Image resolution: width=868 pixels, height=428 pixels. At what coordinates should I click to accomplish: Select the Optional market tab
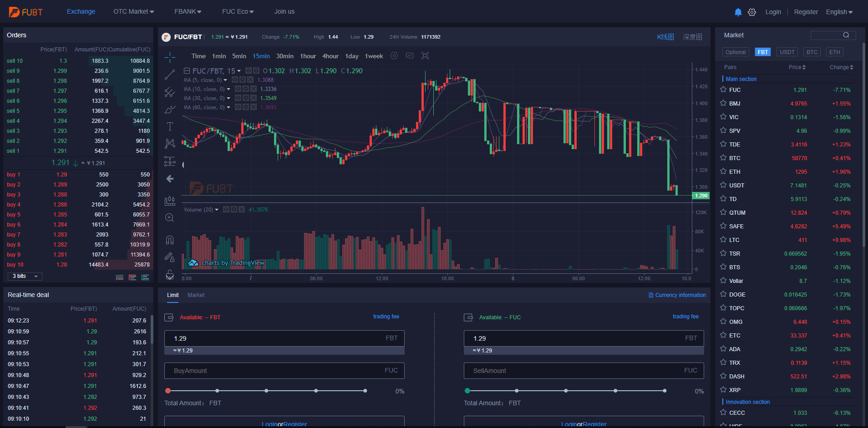pyautogui.click(x=736, y=52)
